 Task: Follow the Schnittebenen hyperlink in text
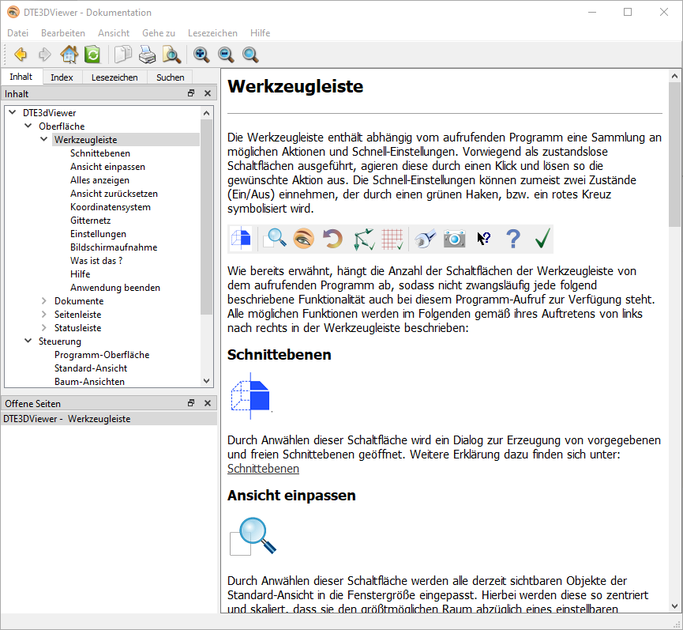coord(263,468)
